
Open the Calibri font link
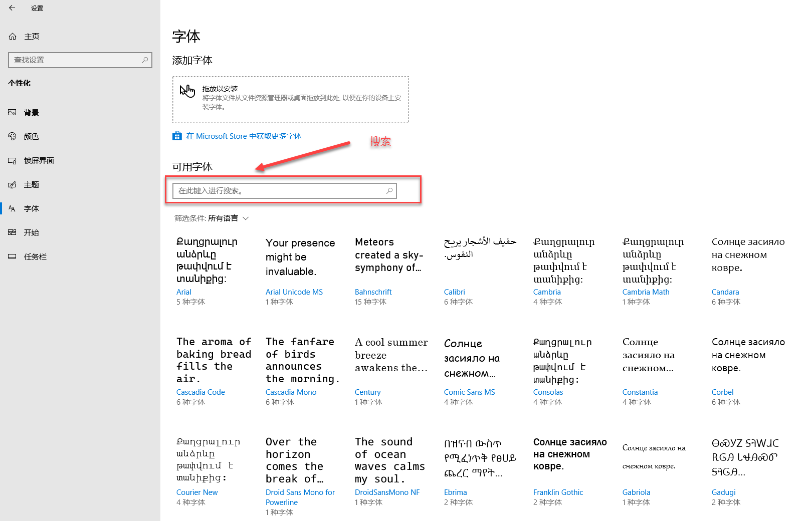(454, 292)
